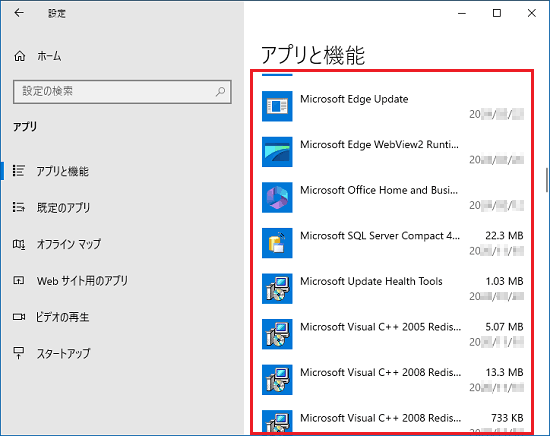Screen dimensions: 550x436
Task: Click Visual C++ 2008 Redis... 13.3 MB entry
Action: (381, 373)
